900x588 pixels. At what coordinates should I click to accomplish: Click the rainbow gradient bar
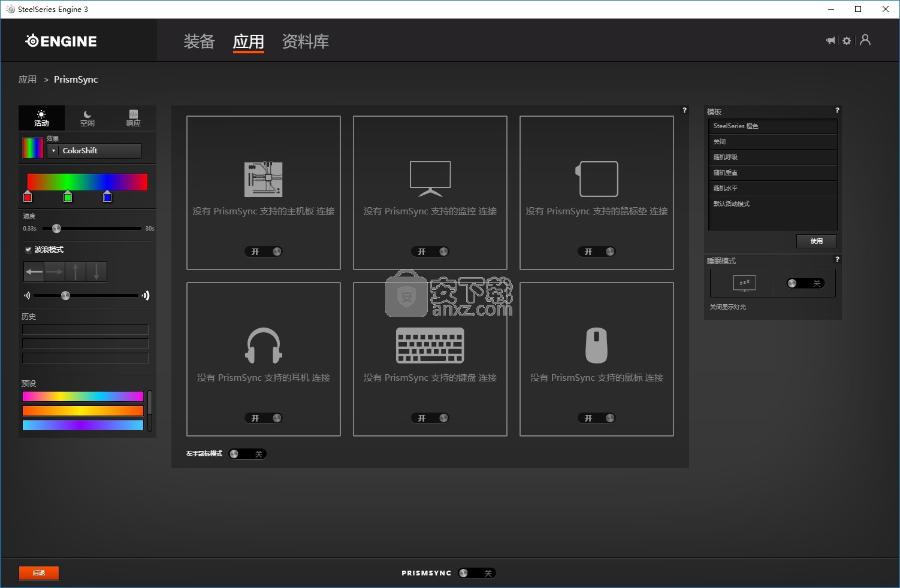87,182
